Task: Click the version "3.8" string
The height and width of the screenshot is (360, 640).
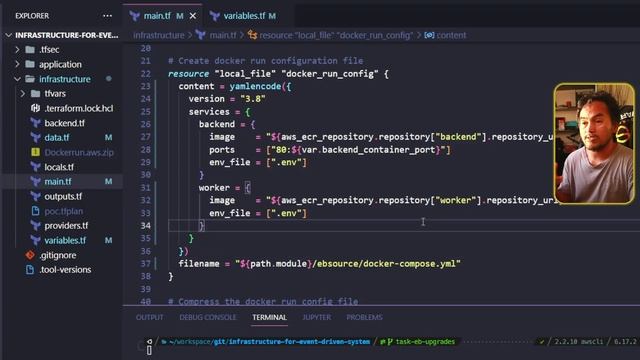Action: tap(253, 99)
